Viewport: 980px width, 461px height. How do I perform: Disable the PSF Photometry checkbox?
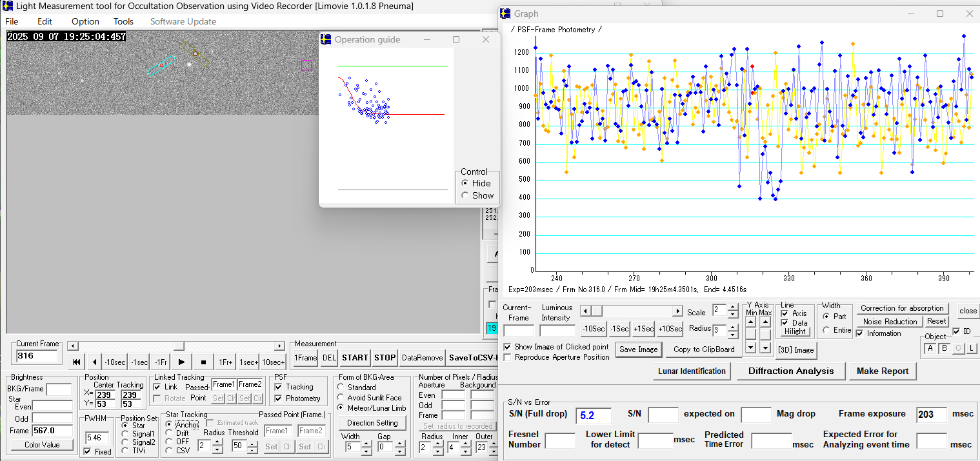tap(278, 398)
